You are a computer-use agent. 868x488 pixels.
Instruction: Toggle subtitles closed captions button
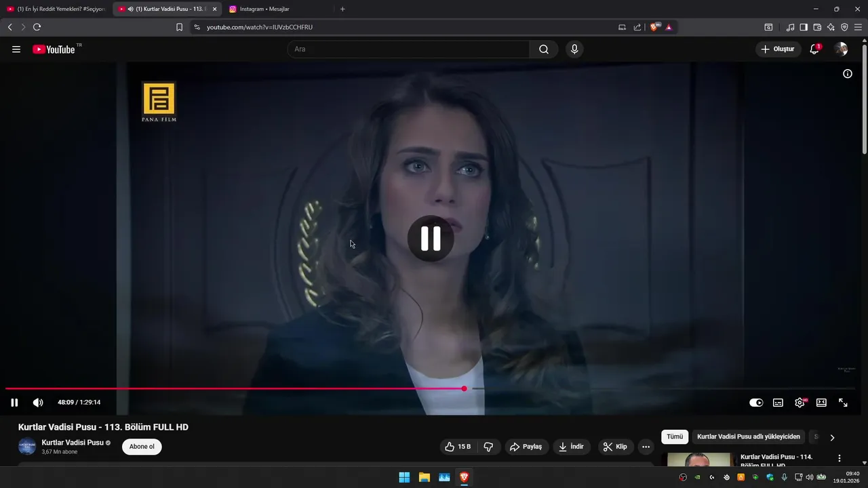point(778,403)
